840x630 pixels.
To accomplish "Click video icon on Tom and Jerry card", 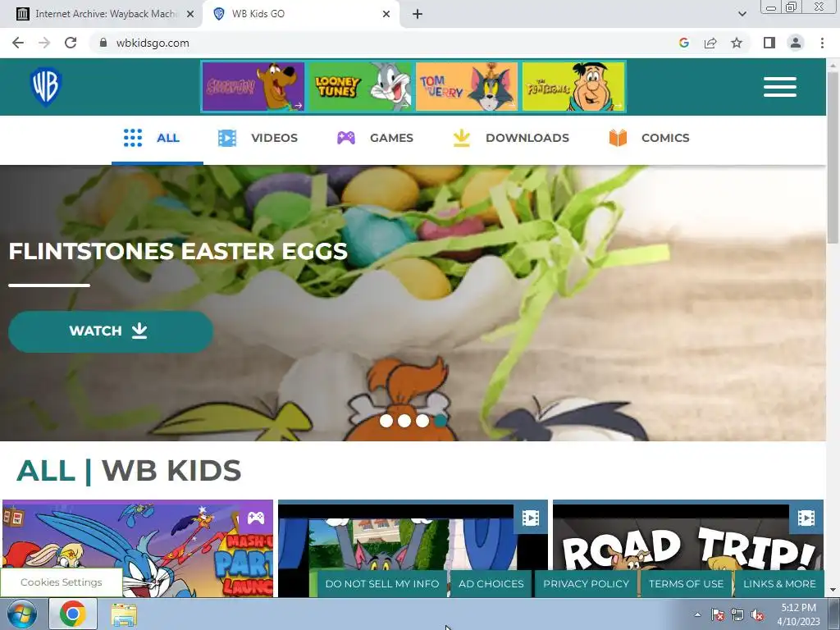I will (x=531, y=518).
